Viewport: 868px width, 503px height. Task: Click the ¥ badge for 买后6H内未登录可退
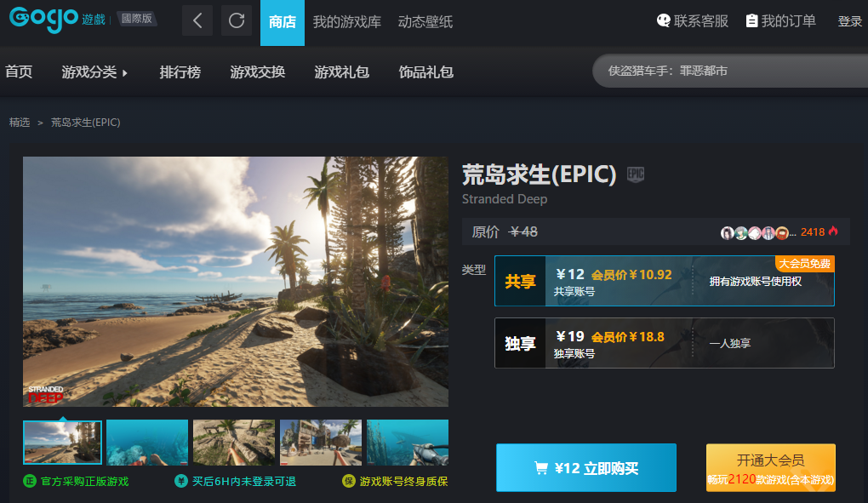(x=181, y=481)
